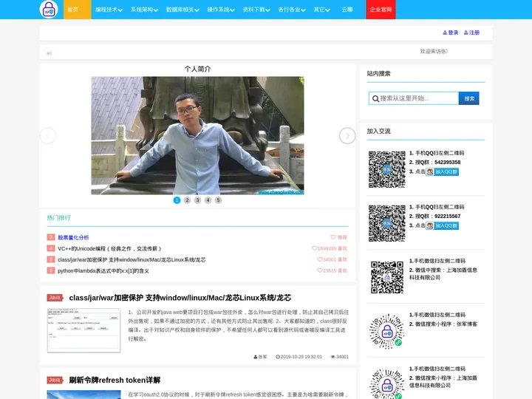The image size is (532, 399).
Task: Click 加入交流 section heading
Action: (378, 132)
